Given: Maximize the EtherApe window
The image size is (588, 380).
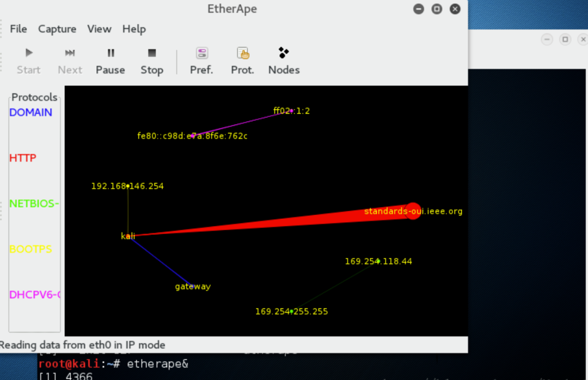Looking at the screenshot, I should click(437, 9).
